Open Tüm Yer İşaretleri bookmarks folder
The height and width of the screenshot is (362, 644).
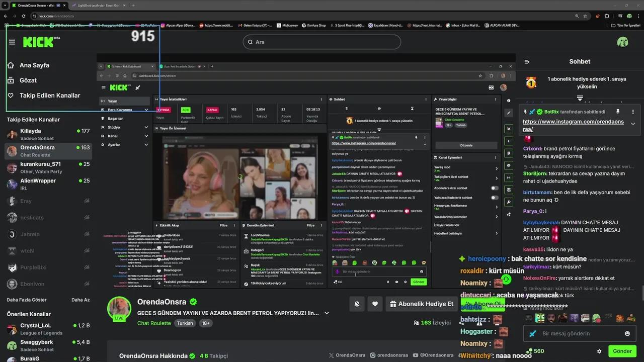(x=625, y=25)
